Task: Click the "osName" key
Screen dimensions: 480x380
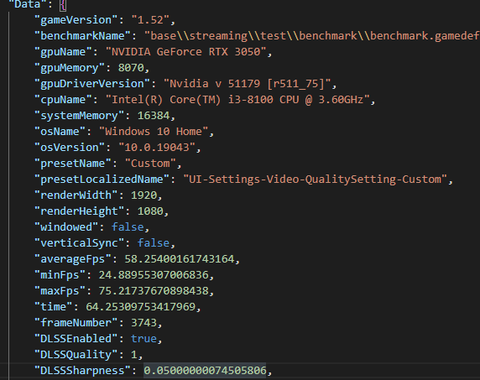Action: pyautogui.click(x=60, y=132)
